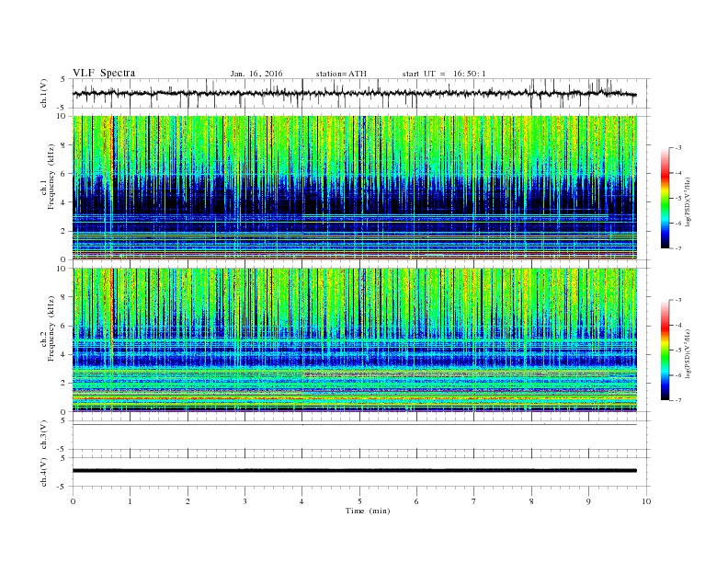Viewport: 728px width, 563px height.
Task: Click time axis tick label "8"
Action: point(531,501)
